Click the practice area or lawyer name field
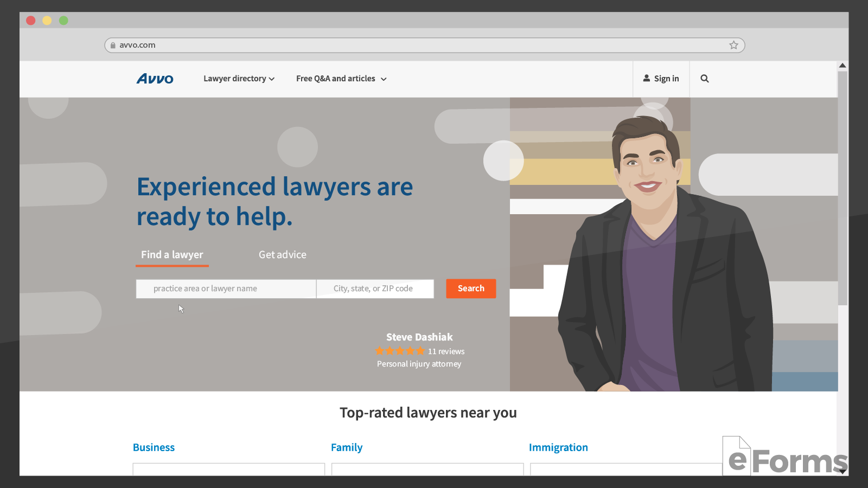 pyautogui.click(x=226, y=288)
